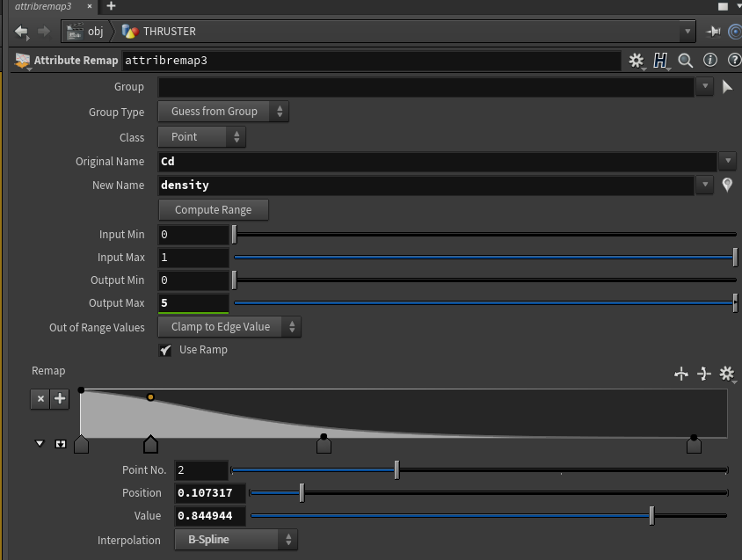Open the Group Type dropdown

point(223,112)
